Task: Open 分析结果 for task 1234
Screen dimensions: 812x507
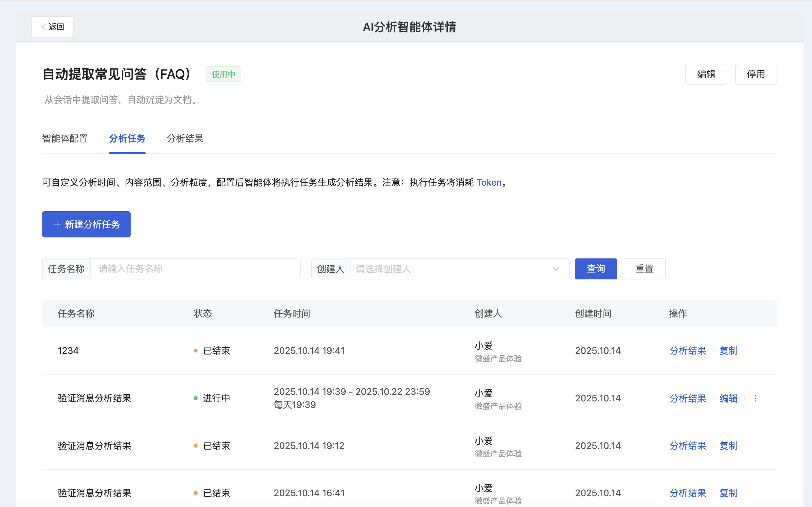Action: (688, 351)
